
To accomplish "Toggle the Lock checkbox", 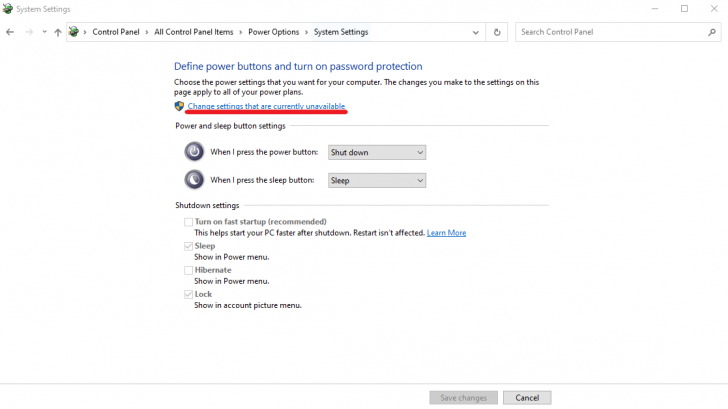I will coord(188,294).
